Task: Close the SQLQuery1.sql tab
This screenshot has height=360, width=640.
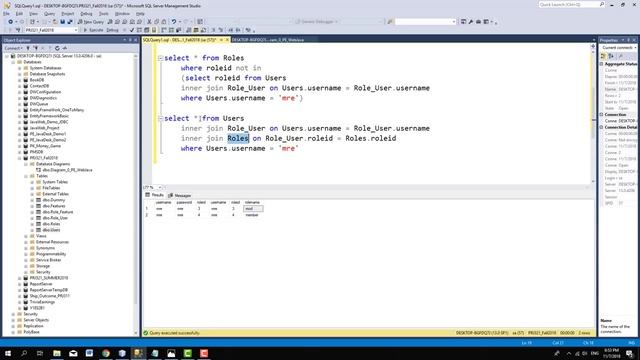Action: [227, 40]
